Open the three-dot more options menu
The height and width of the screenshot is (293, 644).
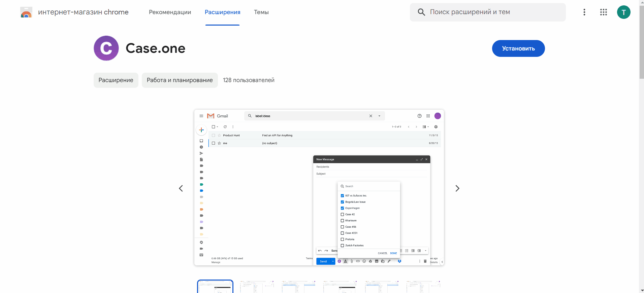[584, 12]
